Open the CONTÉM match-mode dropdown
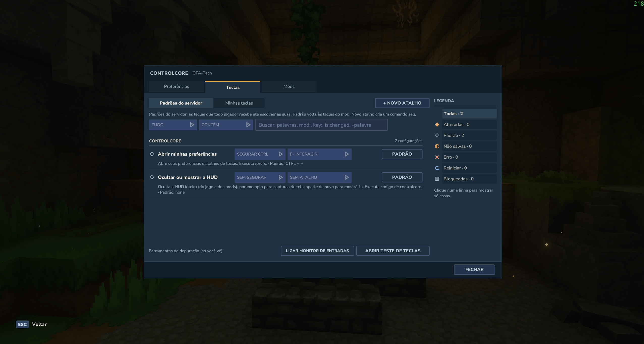Image resolution: width=644 pixels, height=344 pixels. point(226,125)
